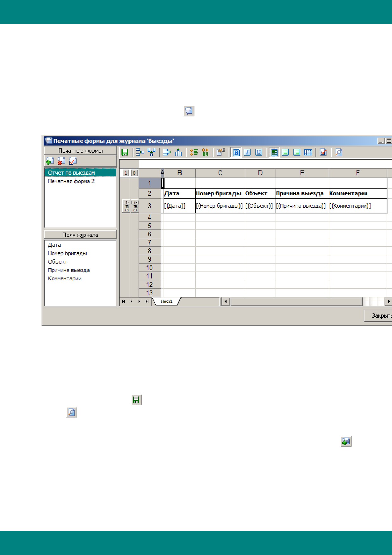Click the delete column toolbar icon

point(178,153)
